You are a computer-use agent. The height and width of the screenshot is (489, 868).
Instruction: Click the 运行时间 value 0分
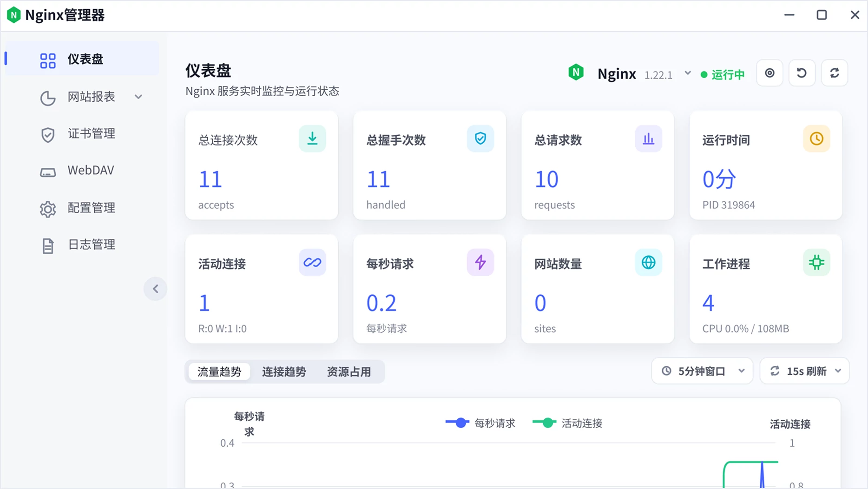[719, 179]
